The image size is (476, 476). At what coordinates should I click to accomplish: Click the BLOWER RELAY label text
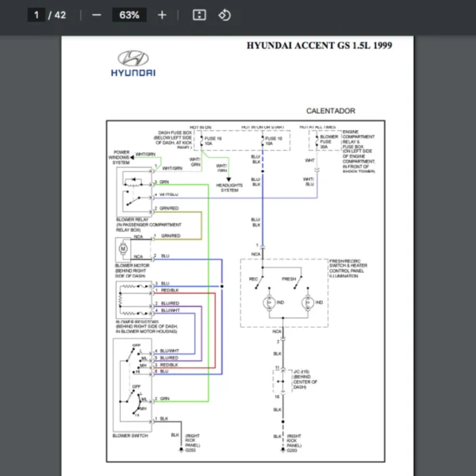pyautogui.click(x=132, y=220)
